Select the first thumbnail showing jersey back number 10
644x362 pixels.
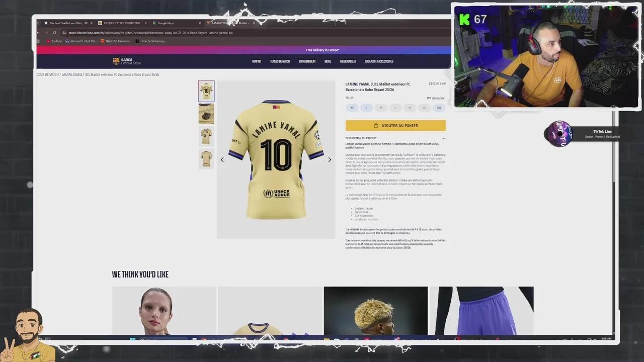[x=206, y=92]
